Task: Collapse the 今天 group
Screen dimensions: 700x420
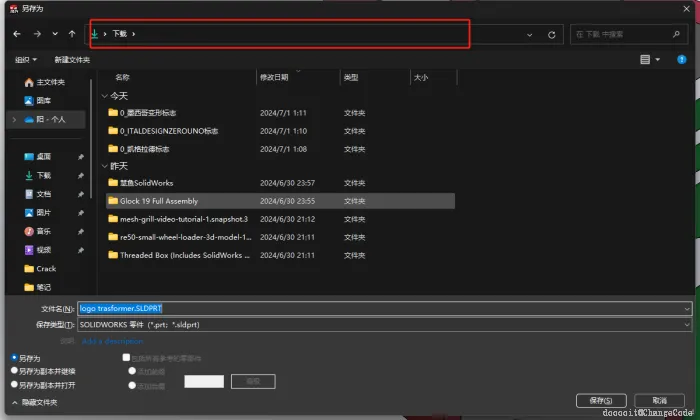Action: point(104,96)
